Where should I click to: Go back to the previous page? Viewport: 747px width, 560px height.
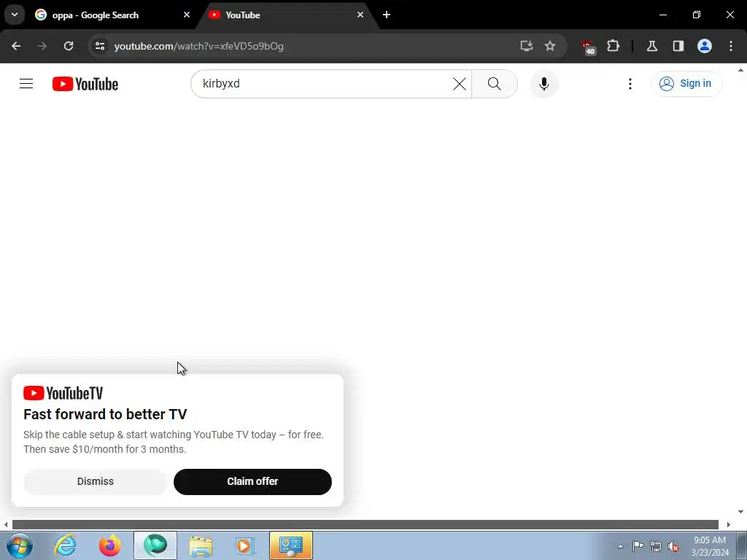click(x=16, y=46)
